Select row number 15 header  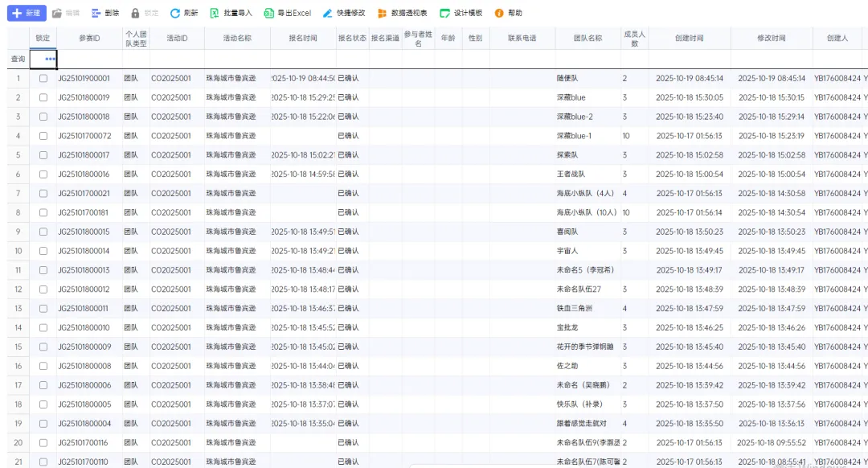pos(18,347)
